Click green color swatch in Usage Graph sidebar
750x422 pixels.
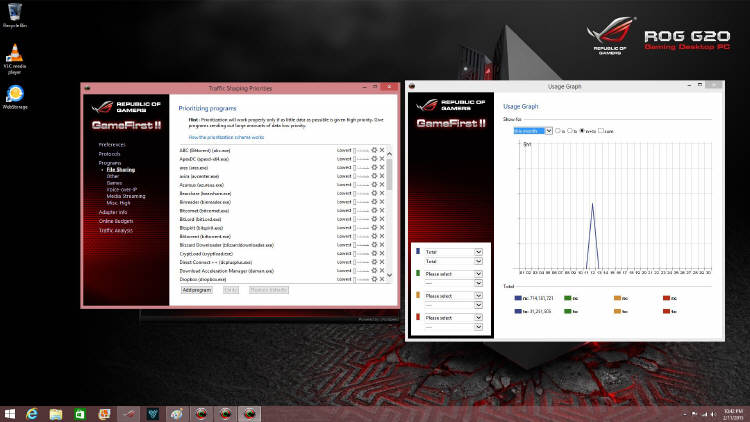point(418,273)
